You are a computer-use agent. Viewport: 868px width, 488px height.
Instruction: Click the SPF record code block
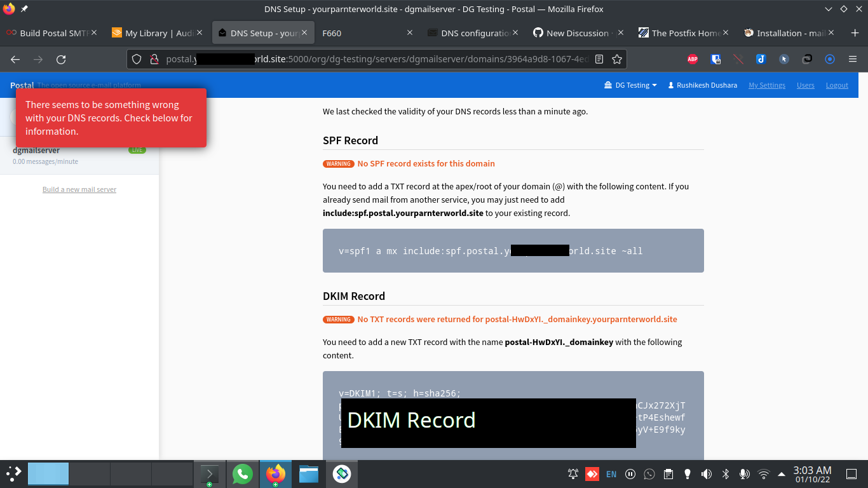513,251
